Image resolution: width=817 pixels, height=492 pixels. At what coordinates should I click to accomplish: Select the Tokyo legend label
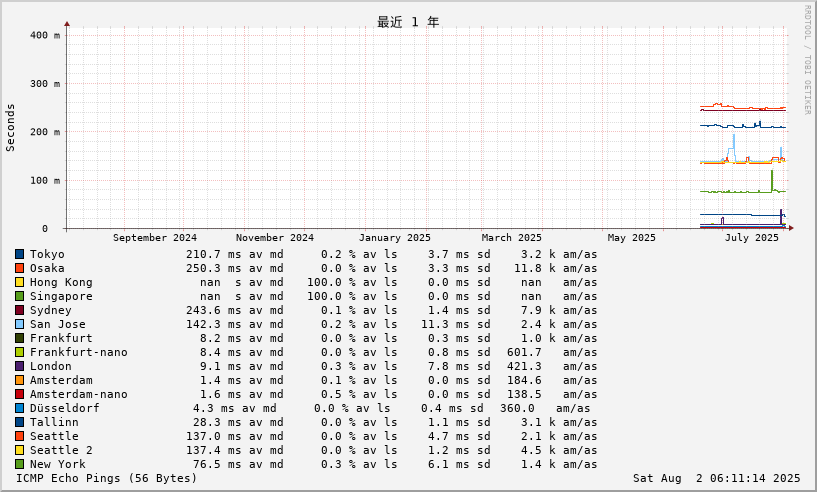(x=47, y=255)
